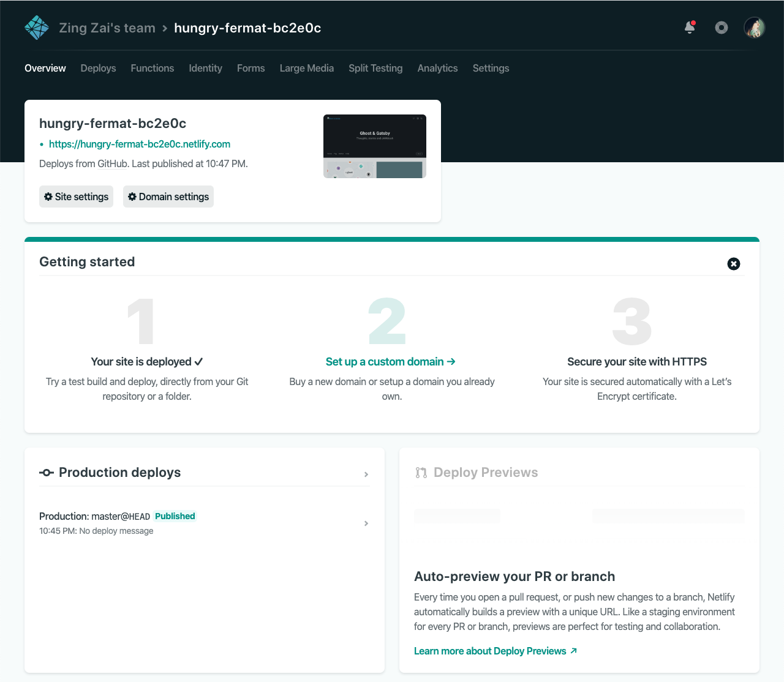Screen dimensions: 784x682
Task: Open the Settings tab
Action: coord(491,68)
